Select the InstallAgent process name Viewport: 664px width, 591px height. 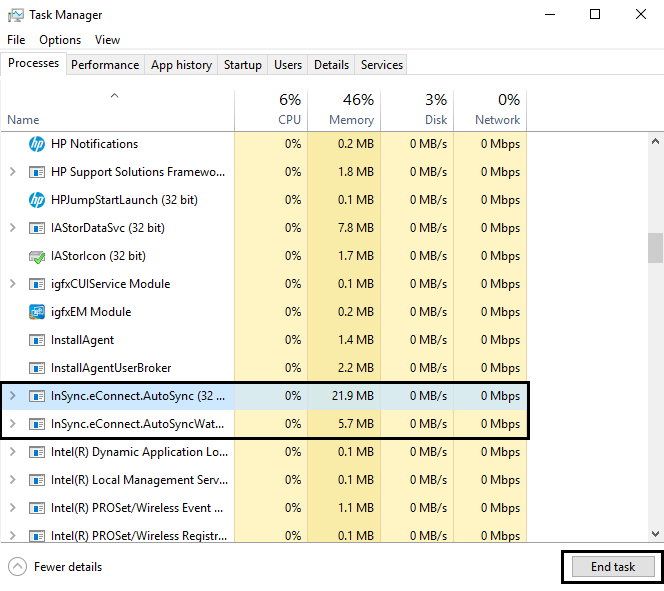pyautogui.click(x=82, y=340)
